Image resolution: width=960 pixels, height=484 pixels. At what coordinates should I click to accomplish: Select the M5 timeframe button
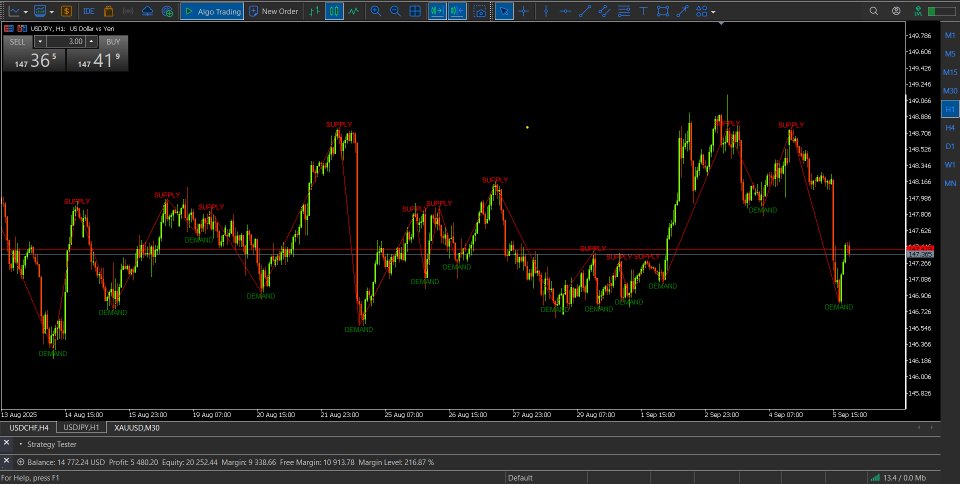coord(950,54)
